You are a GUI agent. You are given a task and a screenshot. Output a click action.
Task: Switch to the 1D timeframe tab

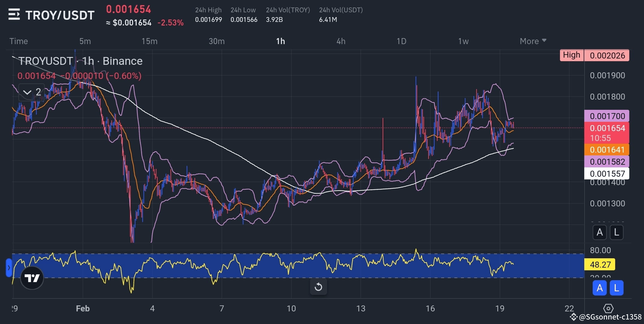pos(402,41)
